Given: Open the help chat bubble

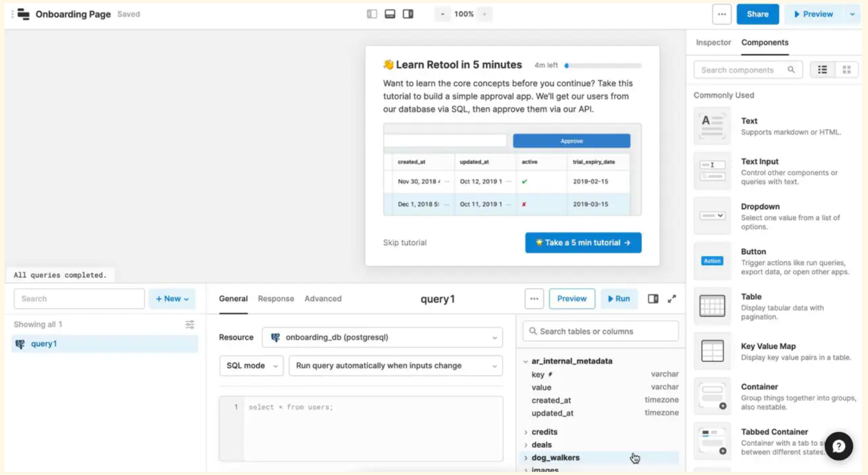Looking at the screenshot, I should coord(838,446).
